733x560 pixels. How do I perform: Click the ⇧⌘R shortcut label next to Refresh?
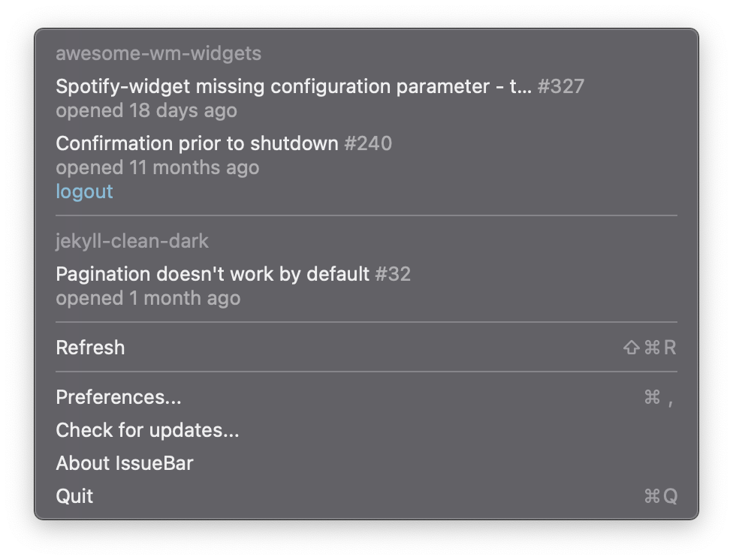pos(650,347)
